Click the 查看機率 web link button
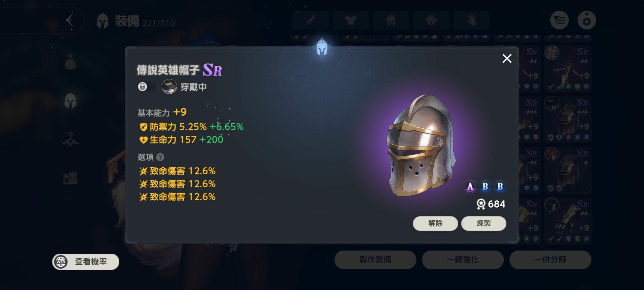Screen dimensions: 644x290 tap(86, 261)
